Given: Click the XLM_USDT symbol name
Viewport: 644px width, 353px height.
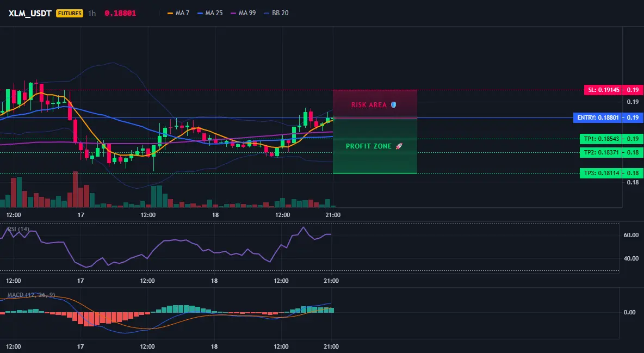Looking at the screenshot, I should [30, 13].
